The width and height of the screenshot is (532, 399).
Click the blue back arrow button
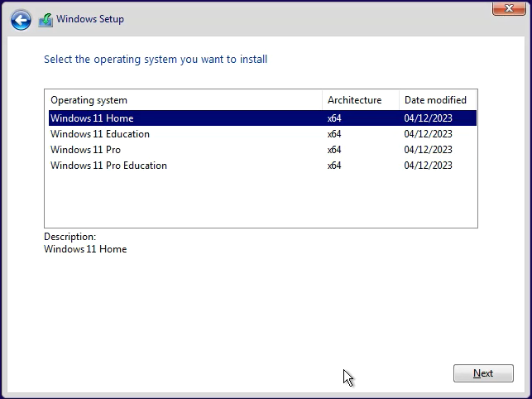tap(21, 20)
